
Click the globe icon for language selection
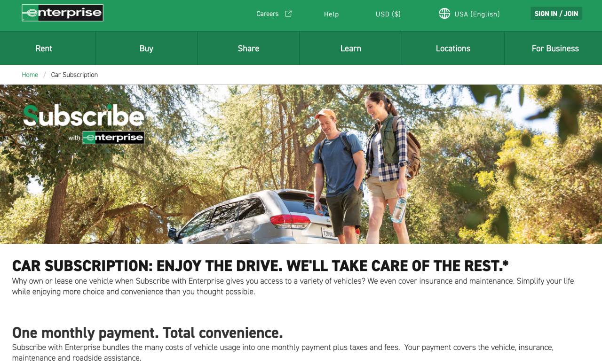(x=444, y=14)
